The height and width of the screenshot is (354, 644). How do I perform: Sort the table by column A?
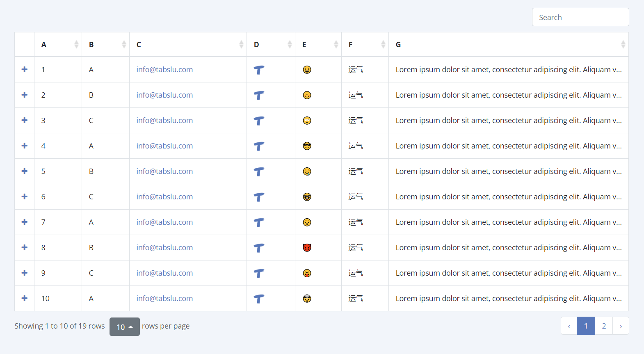58,44
